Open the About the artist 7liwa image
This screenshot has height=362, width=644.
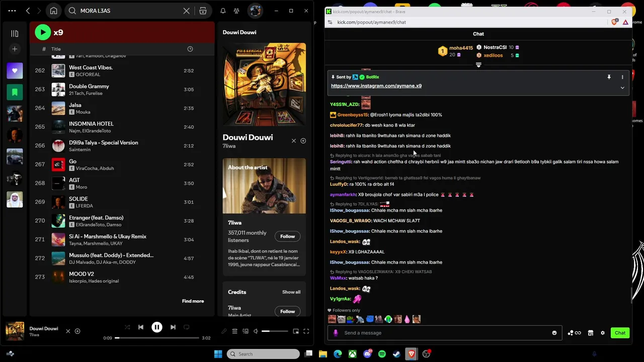tap(264, 186)
